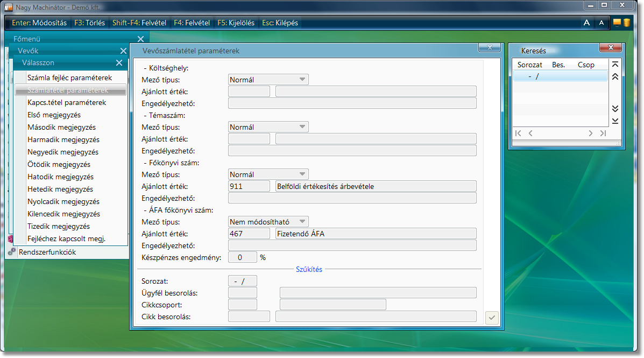Click the Fizetendő ÁFA name field
This screenshot has width=644, height=358.
(x=376, y=234)
